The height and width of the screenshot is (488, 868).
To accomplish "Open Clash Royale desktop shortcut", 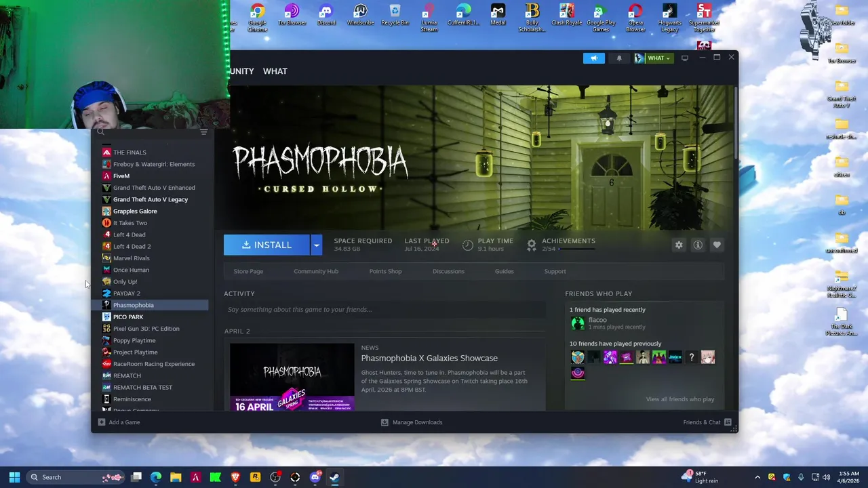I will [566, 15].
